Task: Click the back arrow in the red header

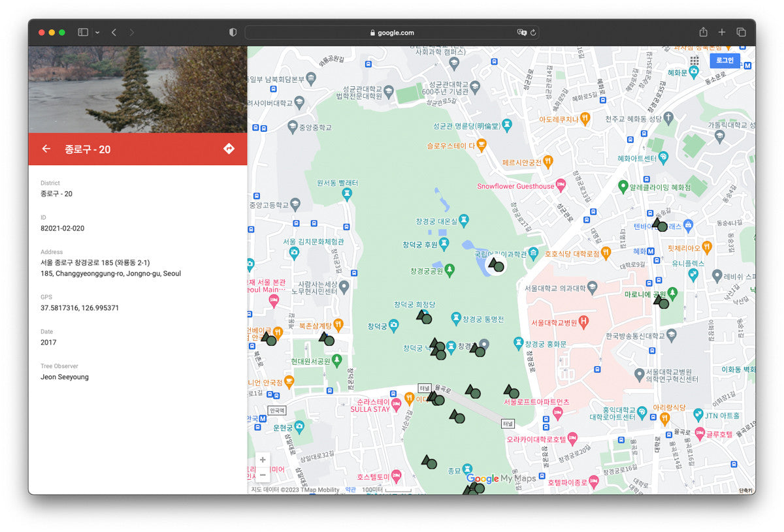Action: click(46, 149)
